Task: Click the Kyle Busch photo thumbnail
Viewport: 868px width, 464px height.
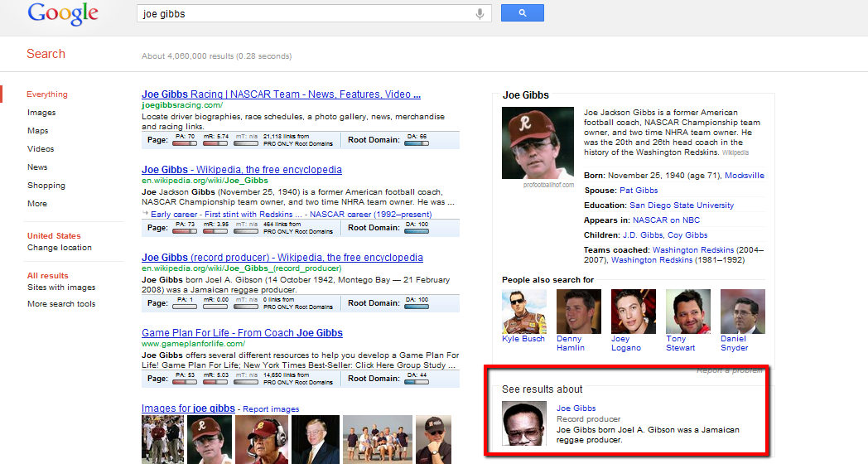Action: [523, 312]
